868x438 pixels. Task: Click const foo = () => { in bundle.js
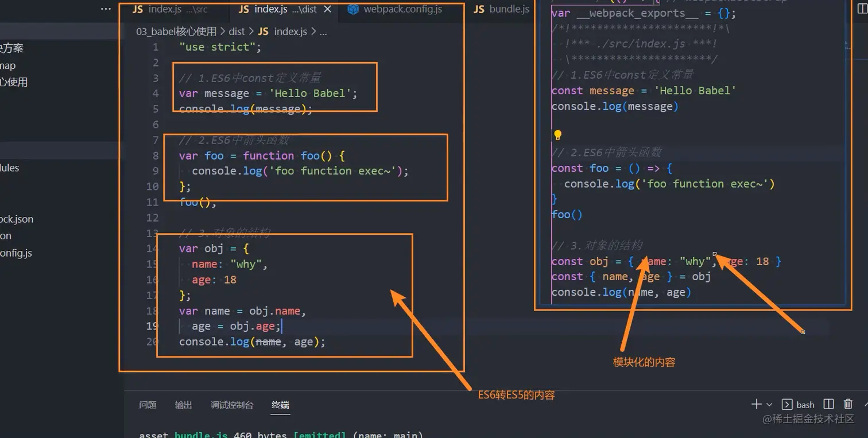(612, 168)
